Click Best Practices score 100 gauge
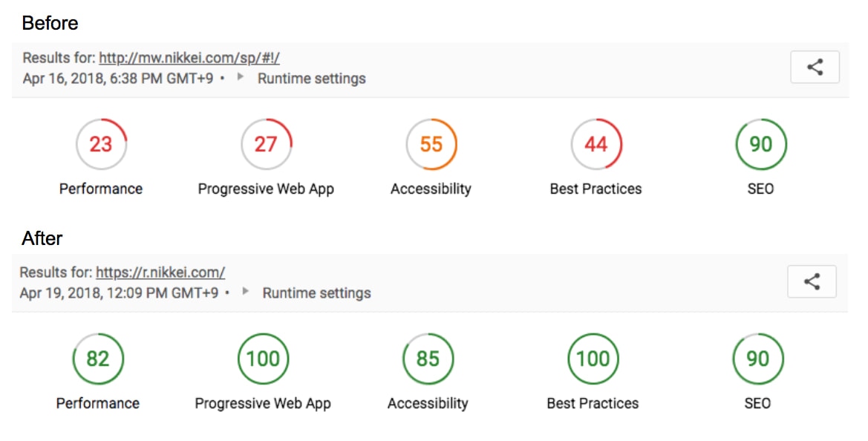Screen dimensions: 868x441 pyautogui.click(x=593, y=359)
